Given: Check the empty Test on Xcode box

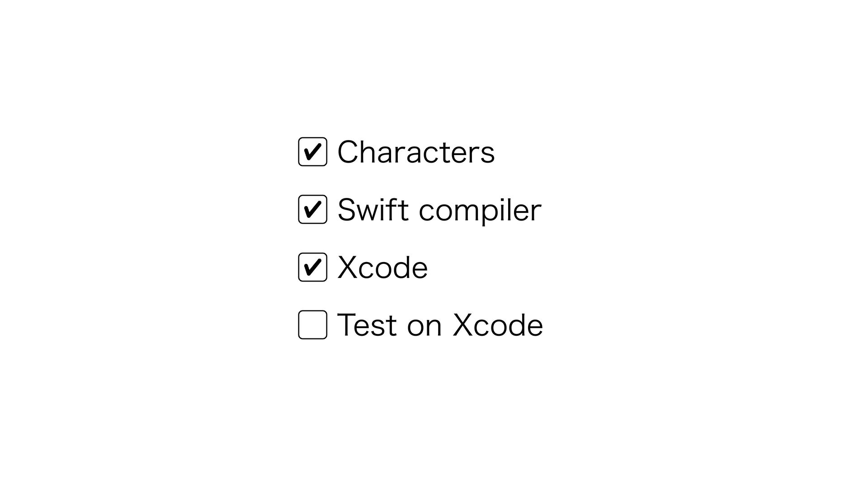Looking at the screenshot, I should [312, 325].
